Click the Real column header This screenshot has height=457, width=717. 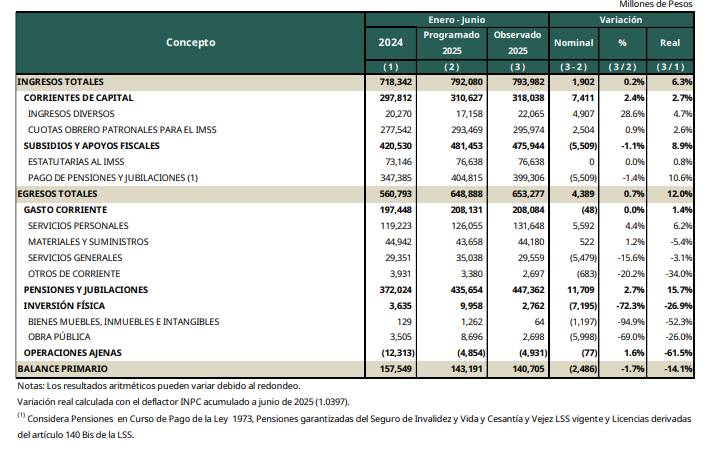(670, 43)
